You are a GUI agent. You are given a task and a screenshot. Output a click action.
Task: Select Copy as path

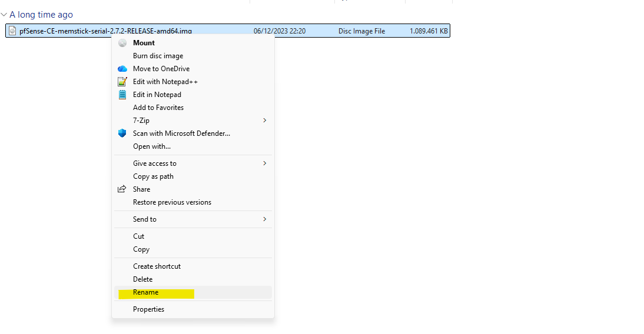pyautogui.click(x=193, y=176)
